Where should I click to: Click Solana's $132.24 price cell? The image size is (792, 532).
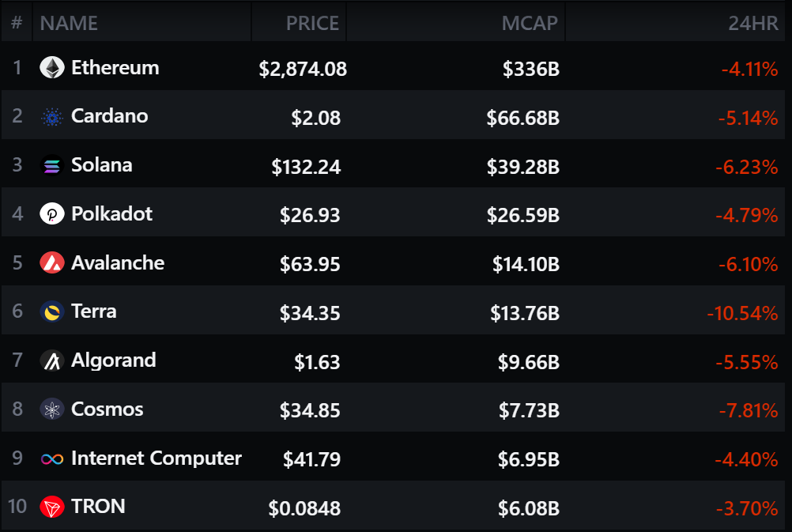tap(306, 167)
